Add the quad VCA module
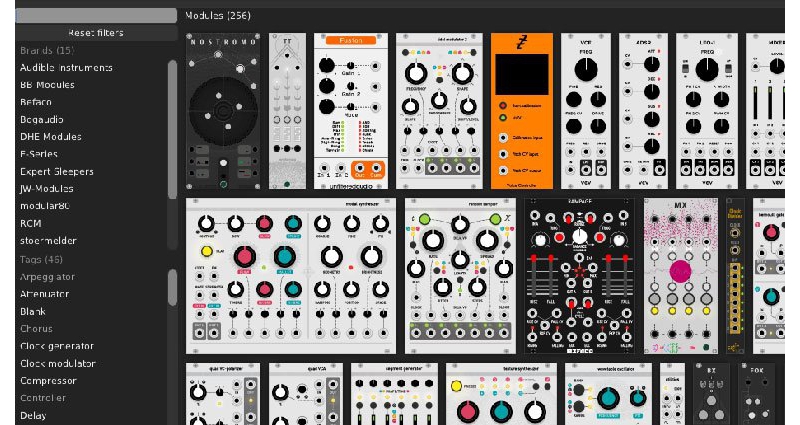Image resolution: width=800 pixels, height=425 pixels. (306, 394)
